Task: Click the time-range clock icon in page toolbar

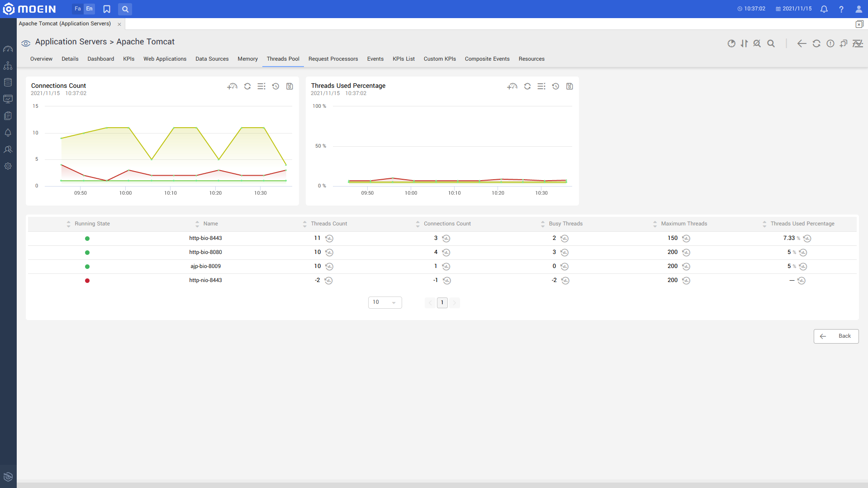Action: pos(731,43)
